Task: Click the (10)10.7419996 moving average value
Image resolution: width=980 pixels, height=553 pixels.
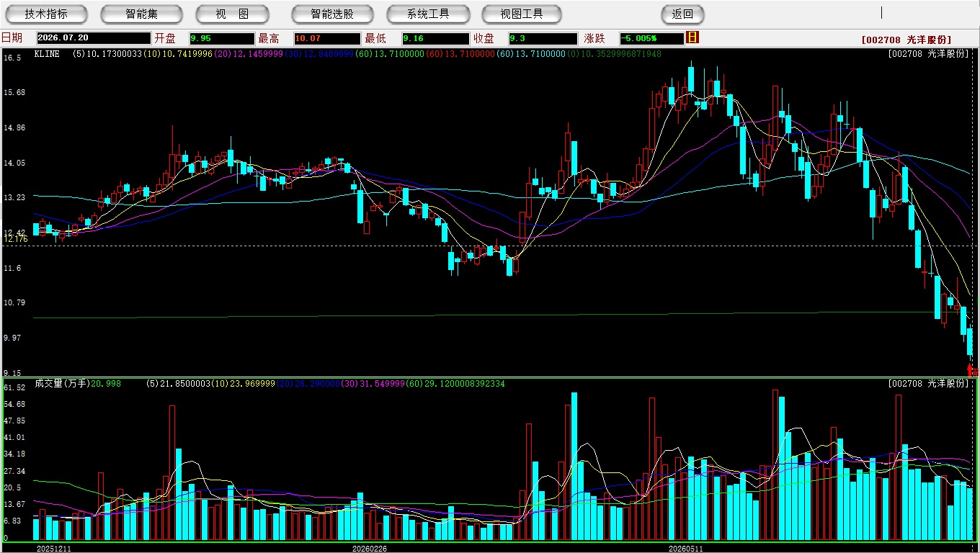Action: [178, 54]
